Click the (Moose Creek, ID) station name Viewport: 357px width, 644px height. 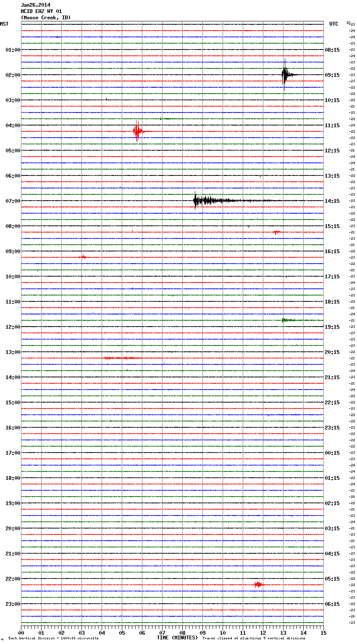46,18
